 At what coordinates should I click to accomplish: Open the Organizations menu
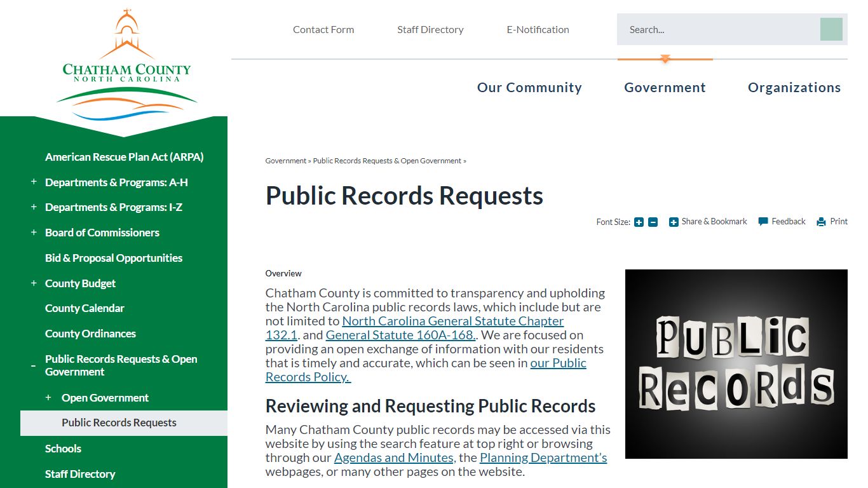coord(794,88)
